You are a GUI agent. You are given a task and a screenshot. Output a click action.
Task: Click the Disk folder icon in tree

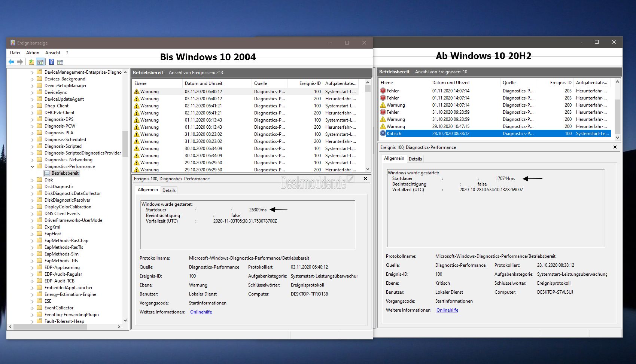39,180
